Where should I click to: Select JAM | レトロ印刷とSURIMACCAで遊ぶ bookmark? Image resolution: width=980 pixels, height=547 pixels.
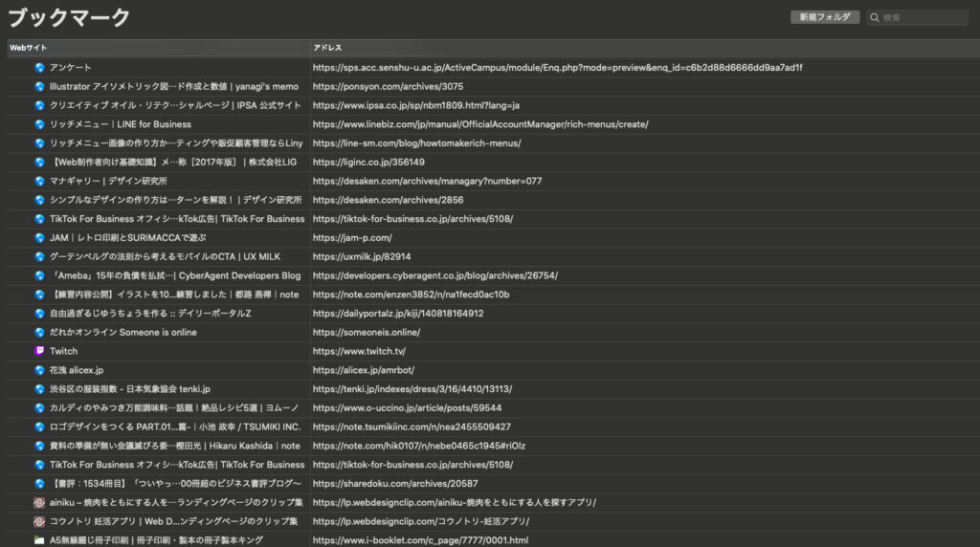[128, 238]
